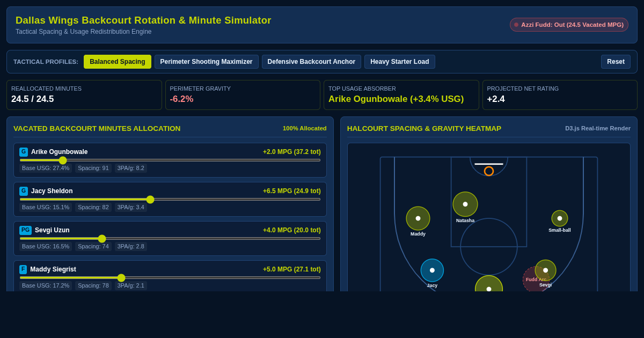Click the Reset button
This screenshot has height=338, width=644.
pyautogui.click(x=616, y=62)
